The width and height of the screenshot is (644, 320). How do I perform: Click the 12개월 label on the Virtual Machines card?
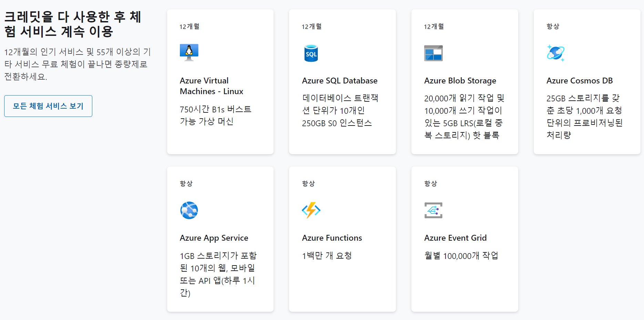click(190, 27)
